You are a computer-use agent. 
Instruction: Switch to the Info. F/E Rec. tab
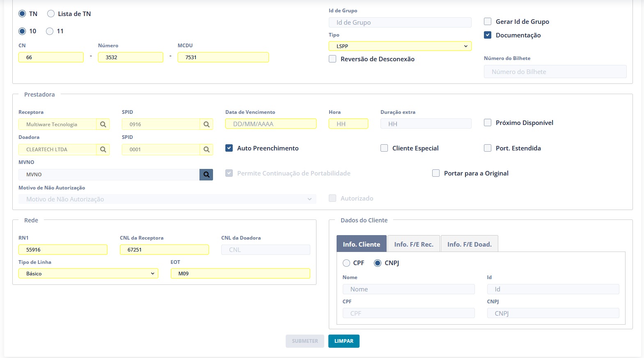point(413,244)
